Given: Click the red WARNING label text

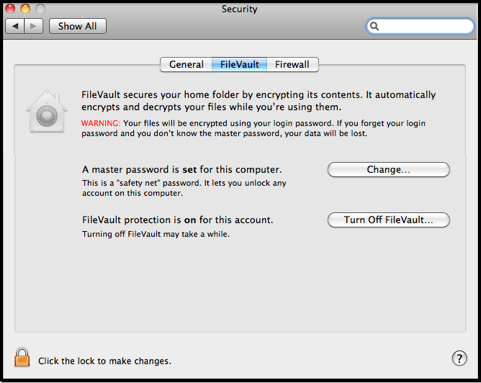Looking at the screenshot, I should 101,123.
